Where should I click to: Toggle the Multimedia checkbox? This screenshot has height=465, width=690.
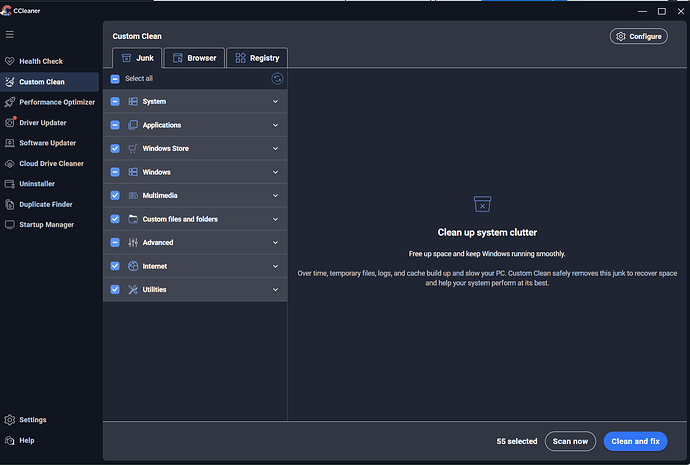[x=115, y=195]
